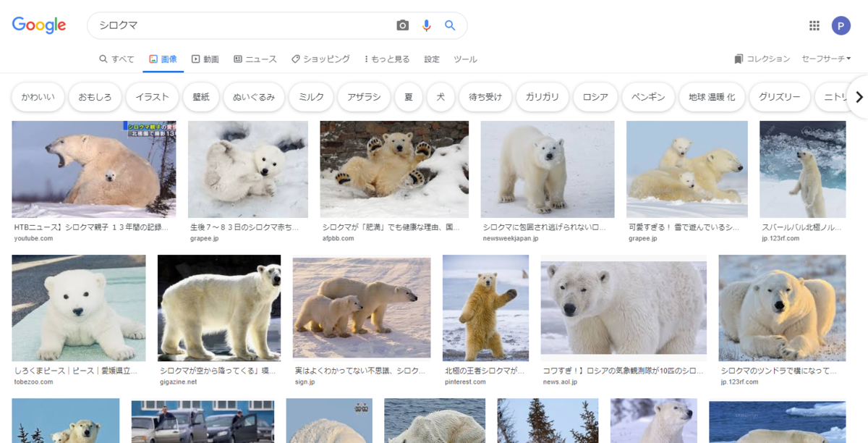Filter by グリズリー chip
Viewport: 868px width, 443px height.
click(780, 96)
